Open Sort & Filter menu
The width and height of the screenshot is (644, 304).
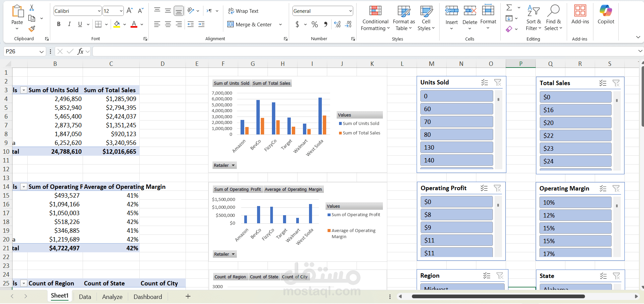[533, 18]
